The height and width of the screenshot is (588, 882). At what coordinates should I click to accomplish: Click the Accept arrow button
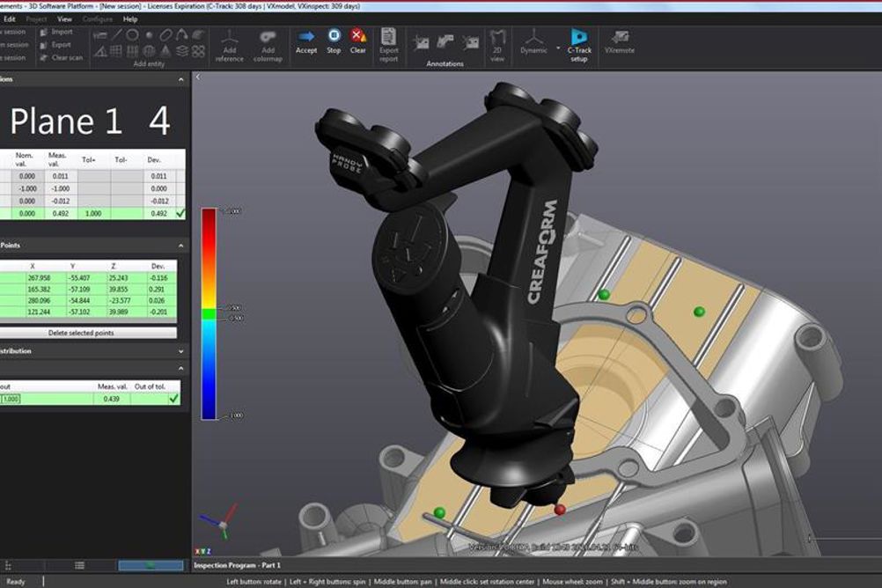click(306, 41)
